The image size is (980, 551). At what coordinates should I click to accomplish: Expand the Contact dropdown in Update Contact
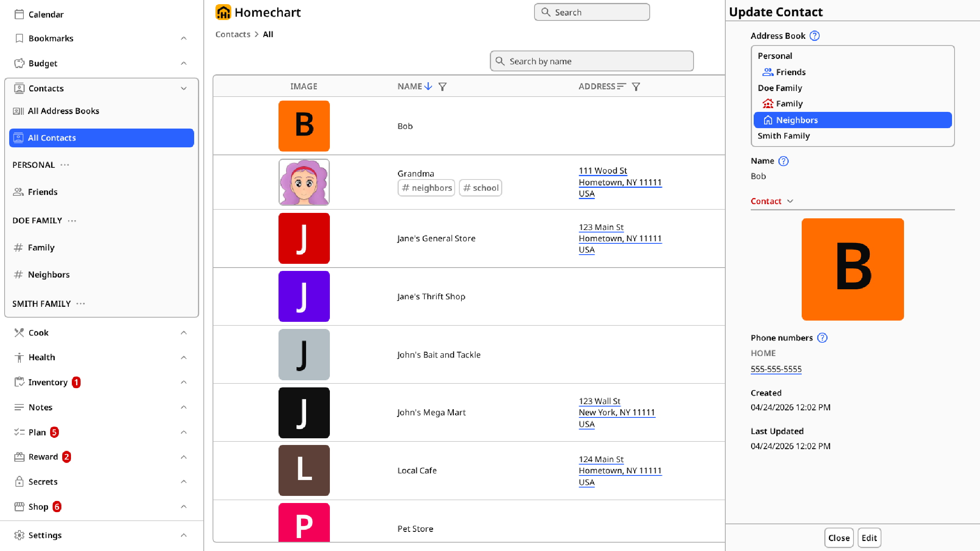[790, 201]
